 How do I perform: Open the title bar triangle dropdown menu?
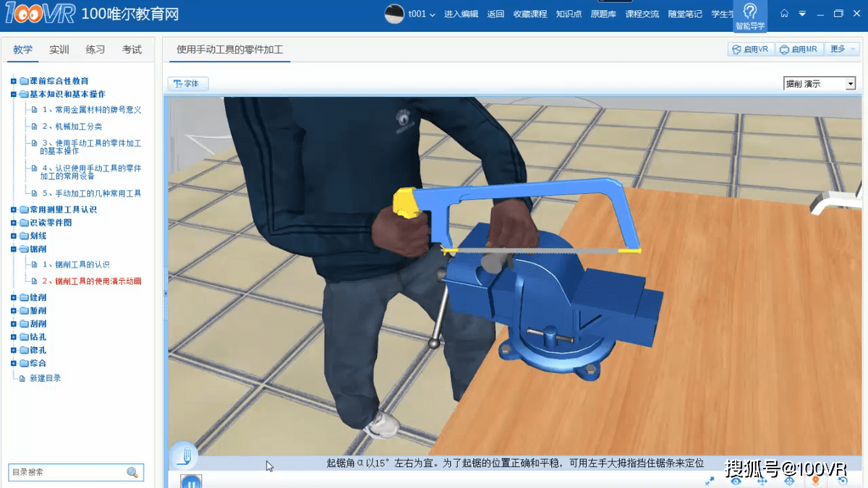tap(802, 14)
